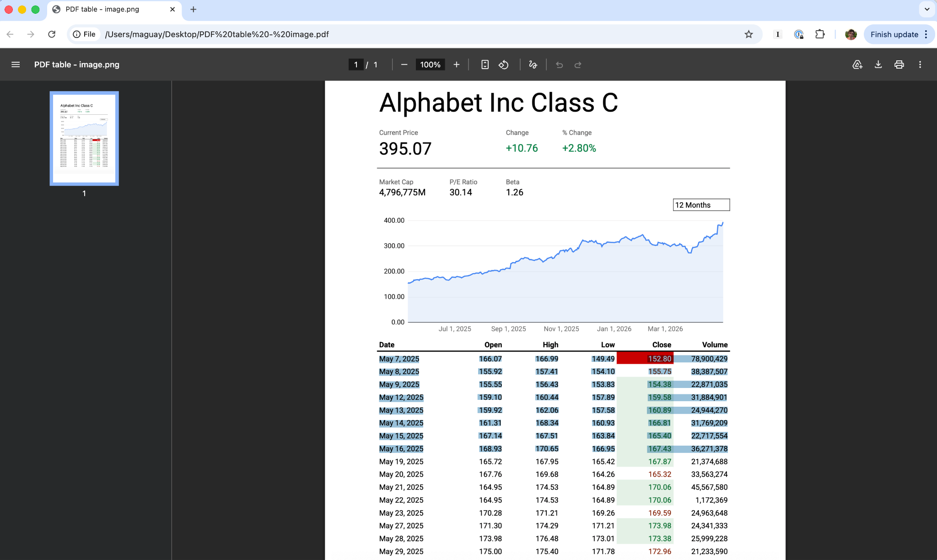The height and width of the screenshot is (560, 937).
Task: Click the PDF title in viewer toolbar
Action: click(x=77, y=65)
